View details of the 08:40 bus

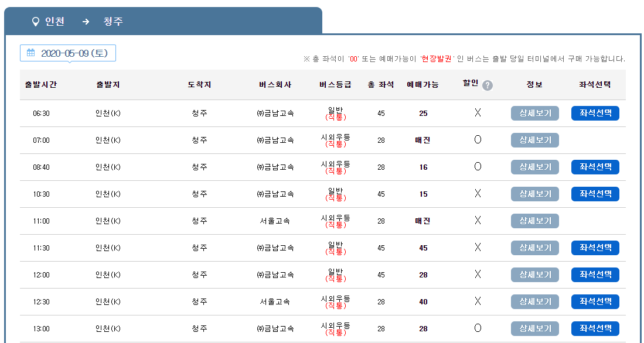[x=535, y=167]
